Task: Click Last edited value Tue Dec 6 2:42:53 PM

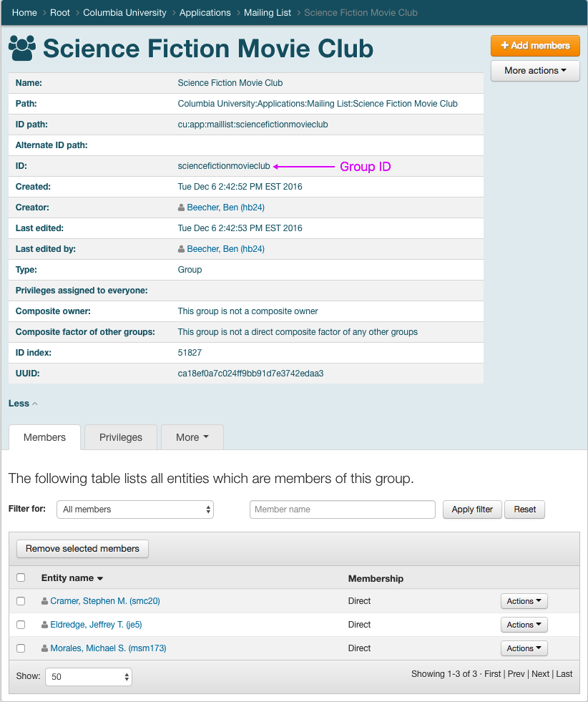Action: click(240, 228)
